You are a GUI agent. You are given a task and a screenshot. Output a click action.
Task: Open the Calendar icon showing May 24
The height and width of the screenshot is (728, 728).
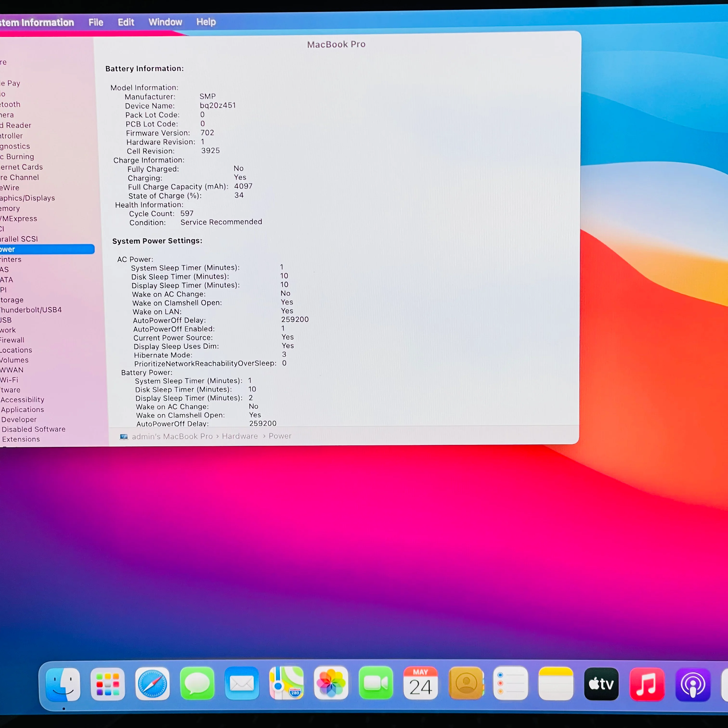pos(421,683)
